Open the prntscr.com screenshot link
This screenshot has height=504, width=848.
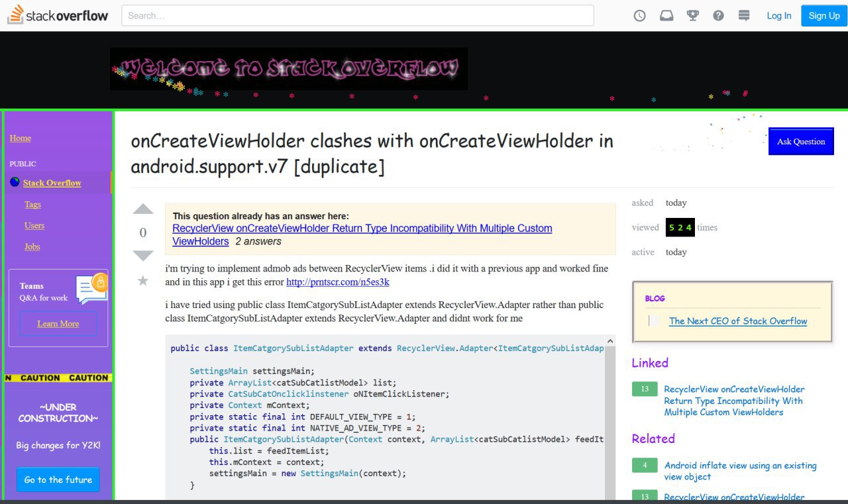pos(338,282)
